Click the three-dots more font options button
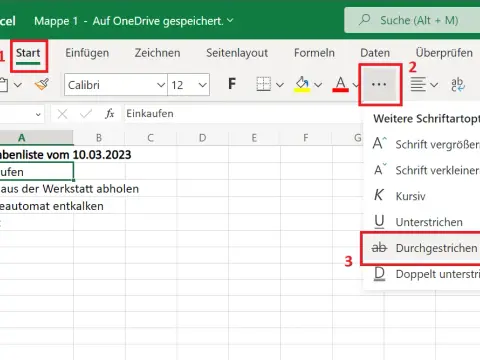The image size is (480, 360). pos(379,84)
